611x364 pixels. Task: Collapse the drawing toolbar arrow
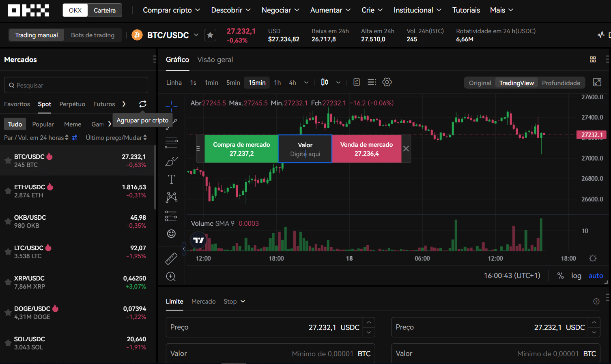(x=184, y=249)
